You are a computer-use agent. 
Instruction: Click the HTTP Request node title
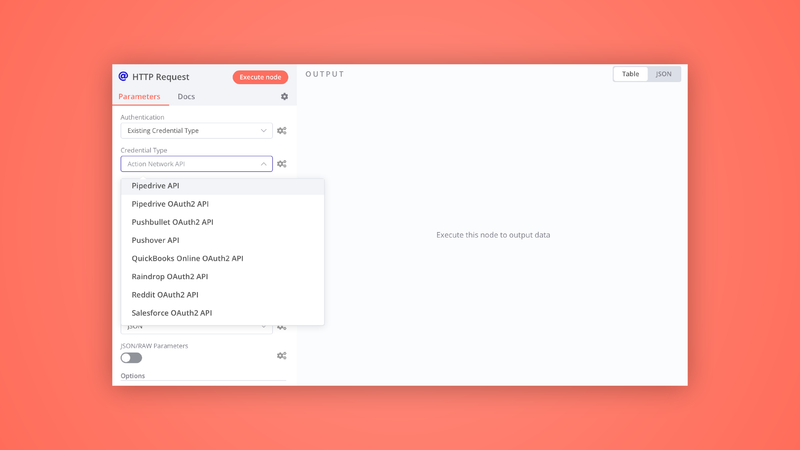click(161, 77)
